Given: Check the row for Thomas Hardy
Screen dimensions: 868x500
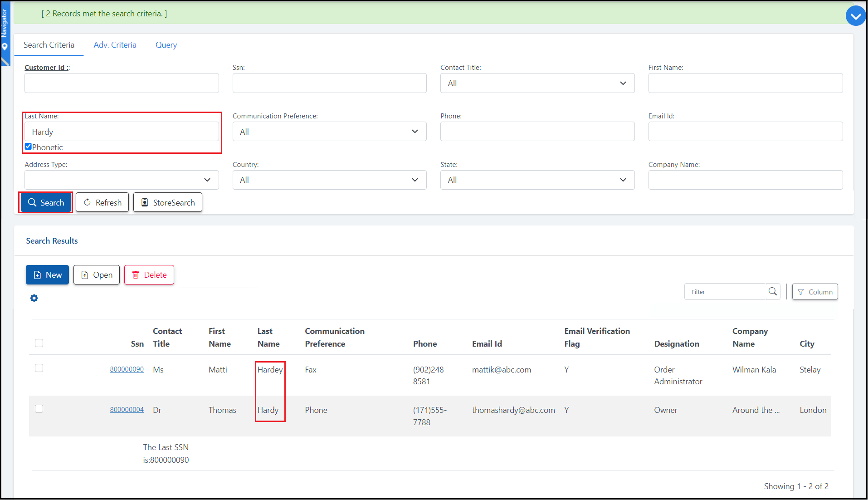Looking at the screenshot, I should coord(39,409).
